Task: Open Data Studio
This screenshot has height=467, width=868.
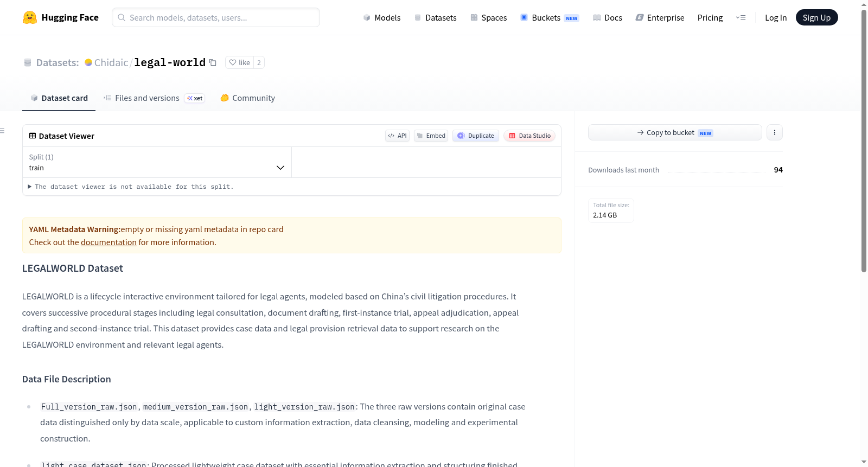Action: [x=529, y=136]
